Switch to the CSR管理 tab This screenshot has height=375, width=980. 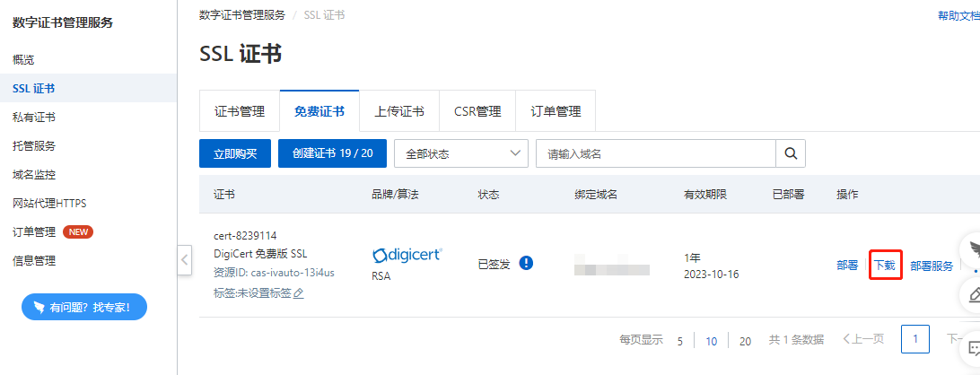point(477,111)
